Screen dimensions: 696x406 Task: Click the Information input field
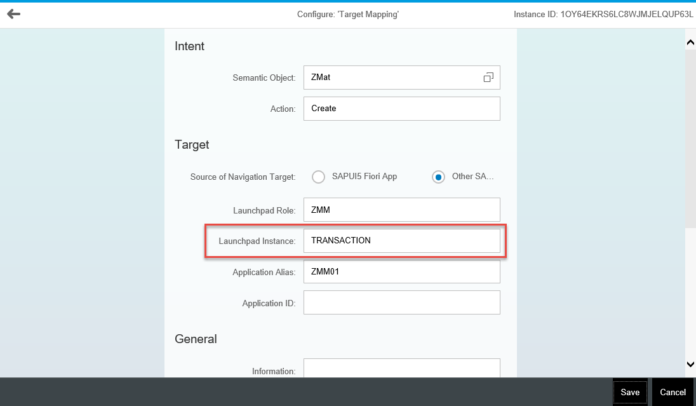402,368
